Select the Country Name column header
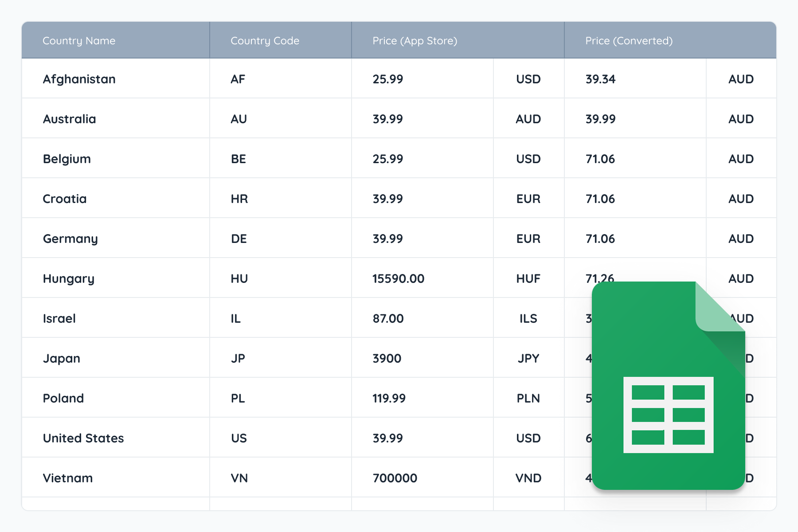Viewport: 798px width, 532px height. 79,41
